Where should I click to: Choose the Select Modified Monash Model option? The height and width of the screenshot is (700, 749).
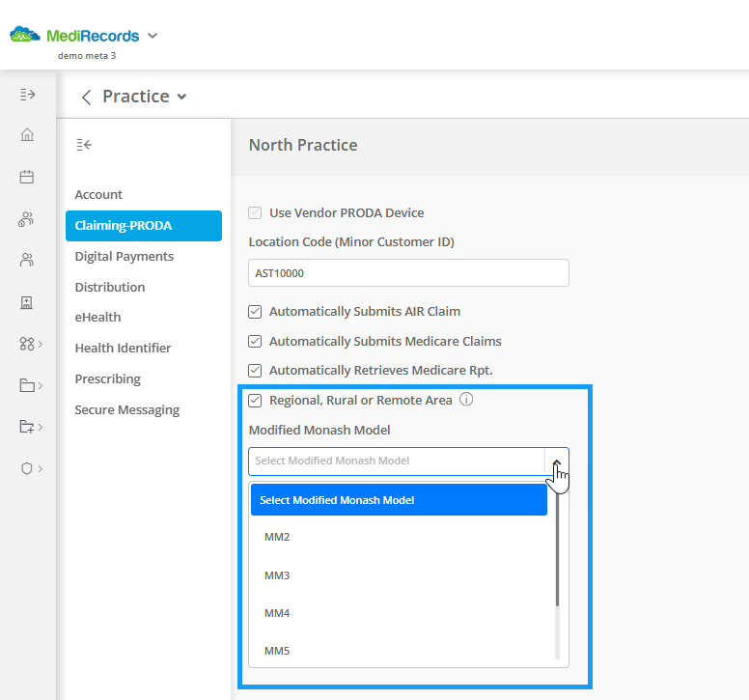[x=399, y=500]
